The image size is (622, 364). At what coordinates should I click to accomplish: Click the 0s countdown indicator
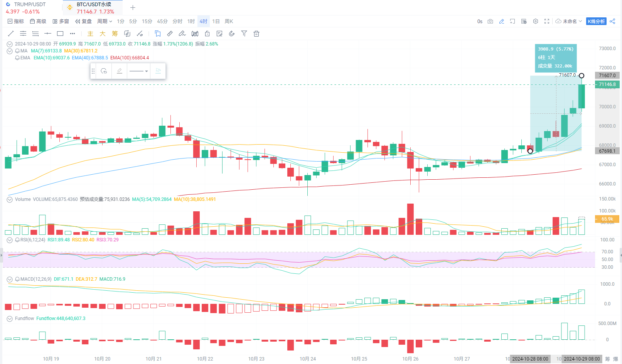(x=480, y=21)
